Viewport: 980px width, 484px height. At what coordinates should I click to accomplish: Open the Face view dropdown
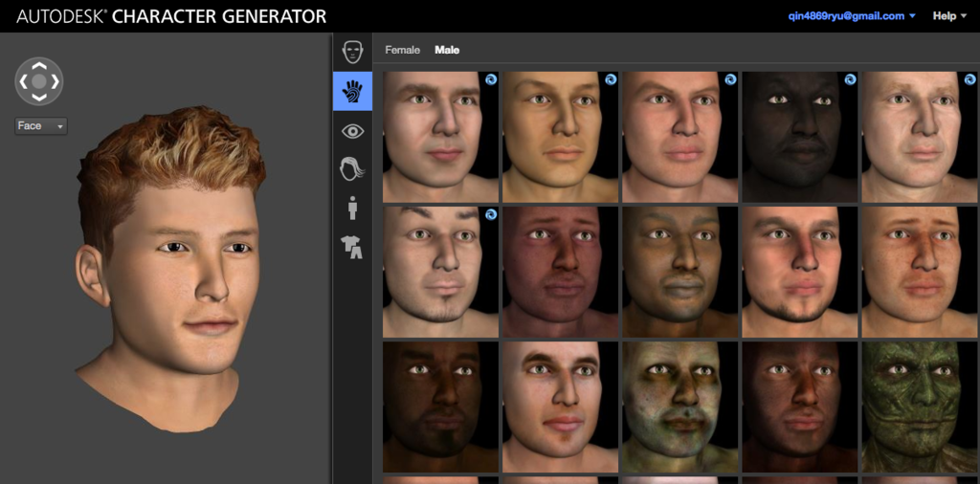tap(40, 126)
